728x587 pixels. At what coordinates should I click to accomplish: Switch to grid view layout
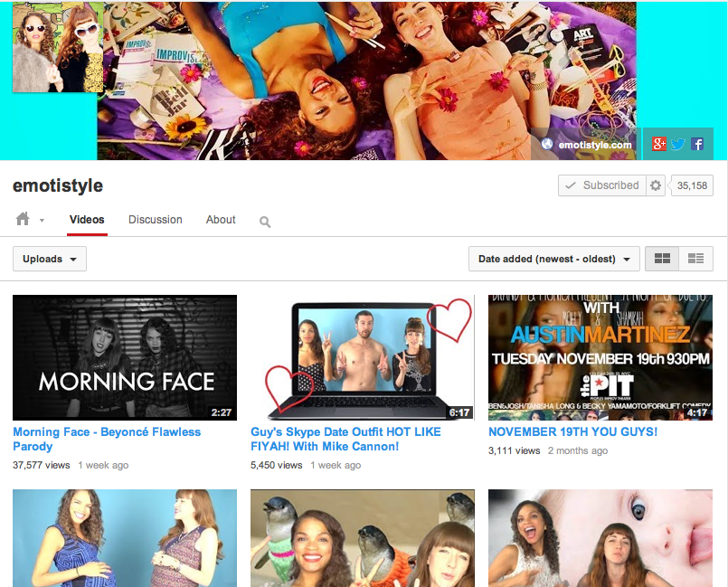tap(662, 259)
